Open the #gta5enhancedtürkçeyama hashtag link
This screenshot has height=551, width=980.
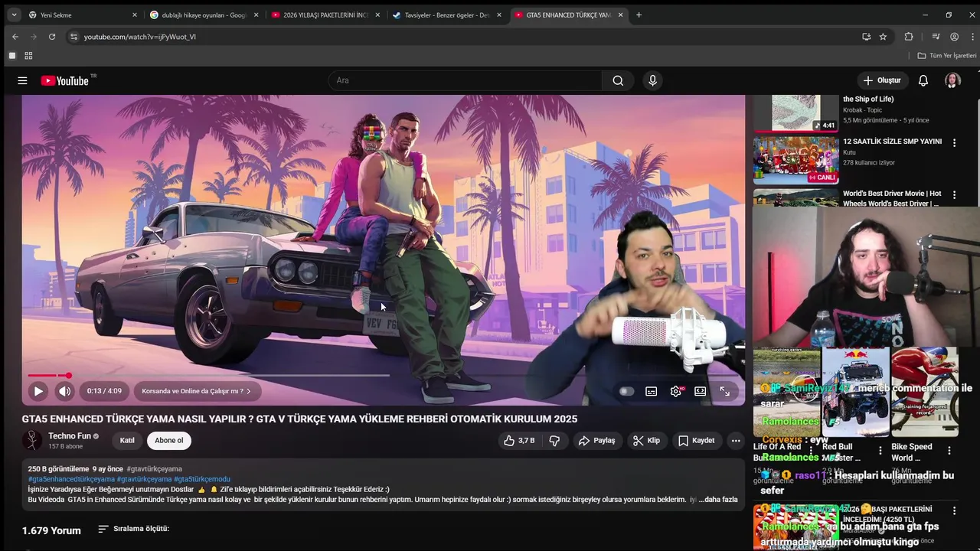(x=71, y=479)
